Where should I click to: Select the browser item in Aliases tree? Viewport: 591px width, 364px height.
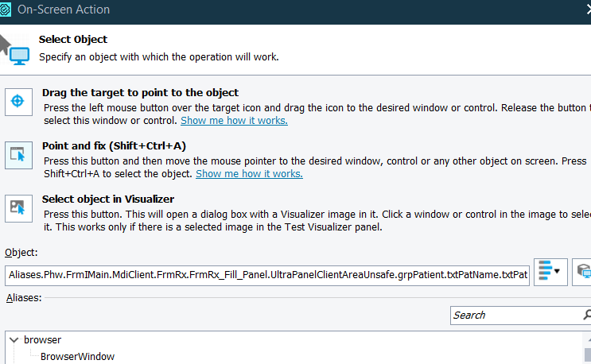click(x=42, y=339)
